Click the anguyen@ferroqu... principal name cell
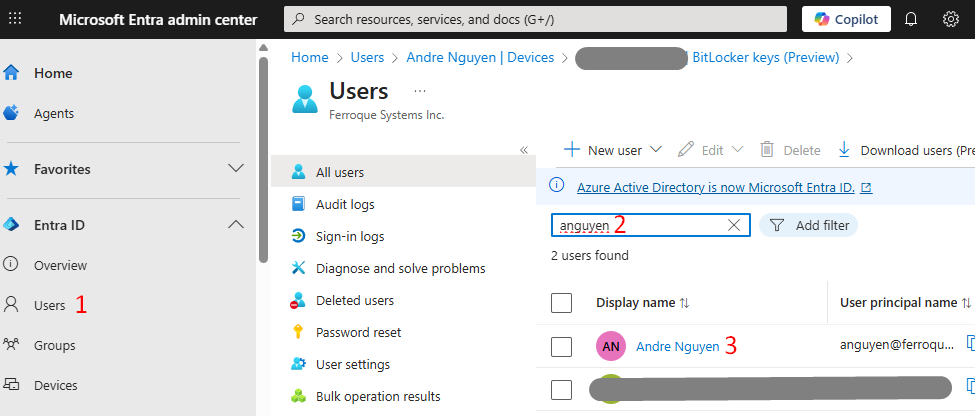The image size is (975, 416). click(897, 345)
